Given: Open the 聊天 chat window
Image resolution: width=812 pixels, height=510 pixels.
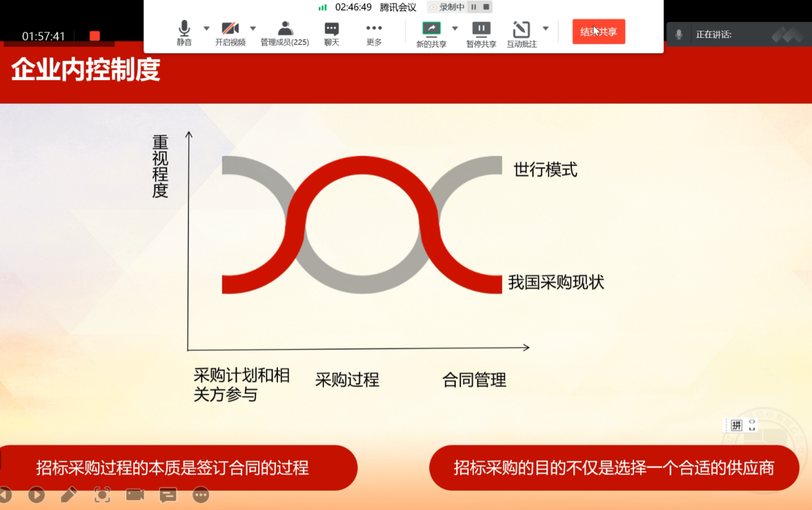Looking at the screenshot, I should tap(331, 33).
